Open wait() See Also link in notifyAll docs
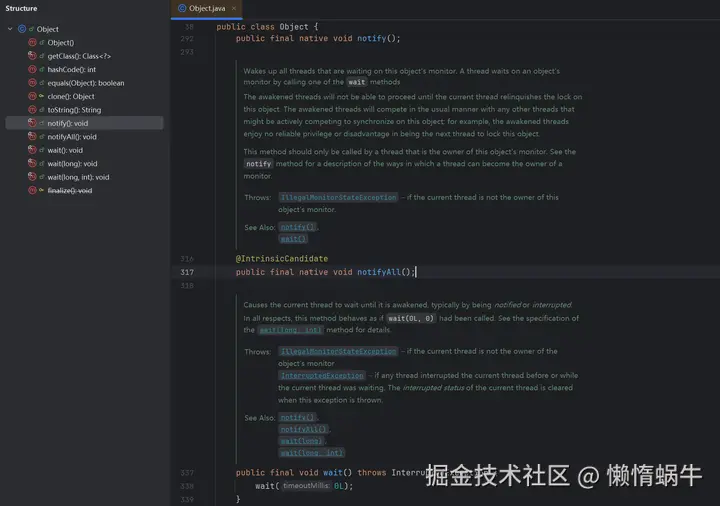Screen dimensions: 720x506 293,239
